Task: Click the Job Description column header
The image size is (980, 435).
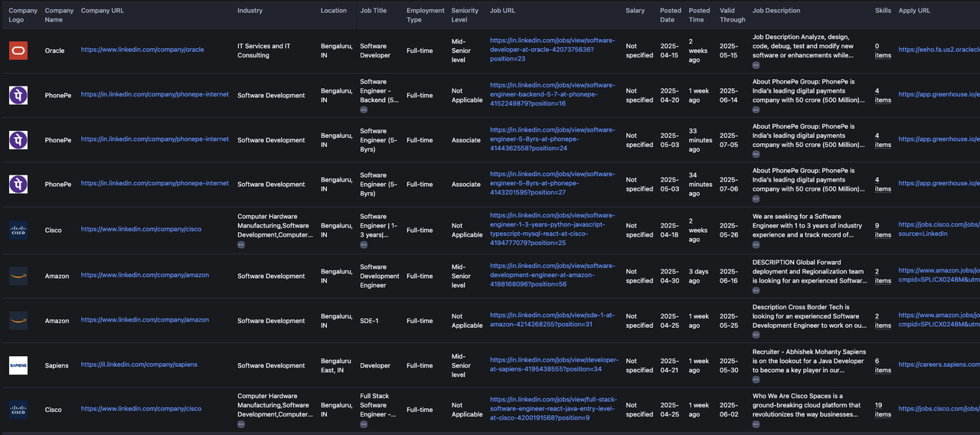Action: click(776, 11)
